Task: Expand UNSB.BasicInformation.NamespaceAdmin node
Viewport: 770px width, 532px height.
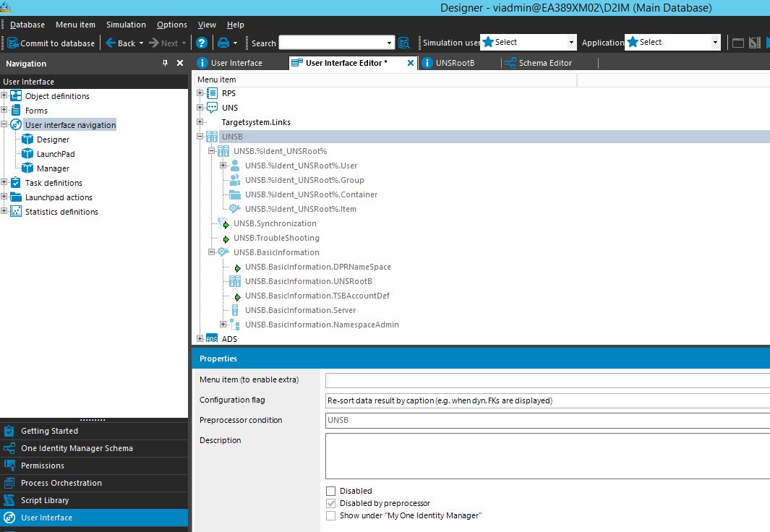Action: point(223,325)
